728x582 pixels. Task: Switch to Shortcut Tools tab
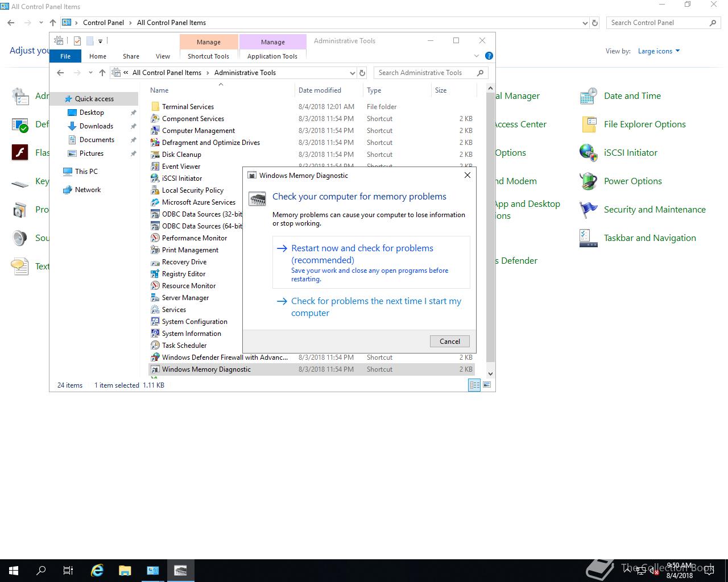(208, 56)
